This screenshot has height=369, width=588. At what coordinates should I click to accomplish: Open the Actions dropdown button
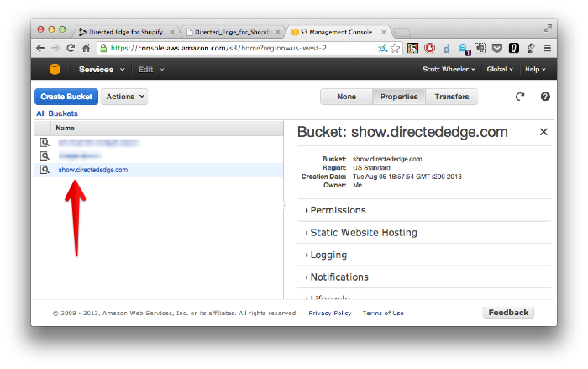coord(124,97)
